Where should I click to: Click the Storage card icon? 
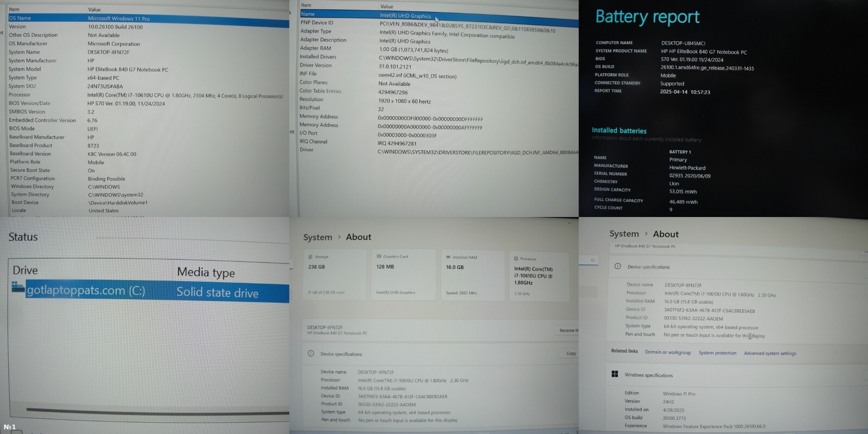310,257
